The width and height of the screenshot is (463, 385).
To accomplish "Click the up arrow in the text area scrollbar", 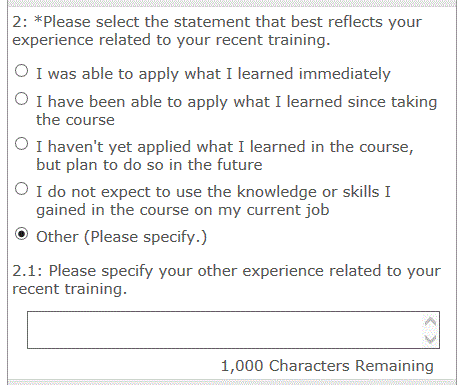I will point(430,321).
